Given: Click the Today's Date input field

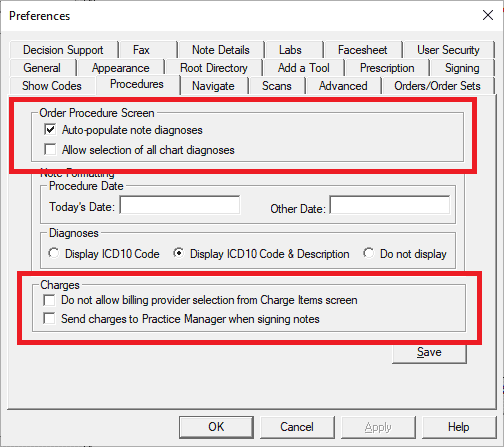Looking at the screenshot, I should pos(180,205).
